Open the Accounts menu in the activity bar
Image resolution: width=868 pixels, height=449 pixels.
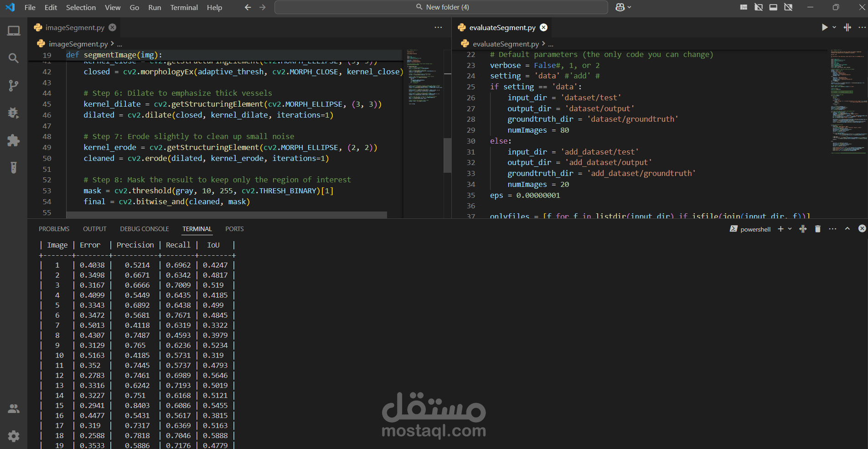pyautogui.click(x=14, y=409)
